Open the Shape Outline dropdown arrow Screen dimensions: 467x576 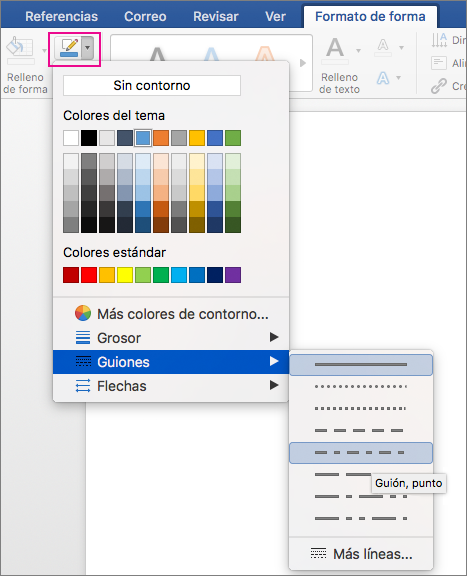pyautogui.click(x=87, y=48)
